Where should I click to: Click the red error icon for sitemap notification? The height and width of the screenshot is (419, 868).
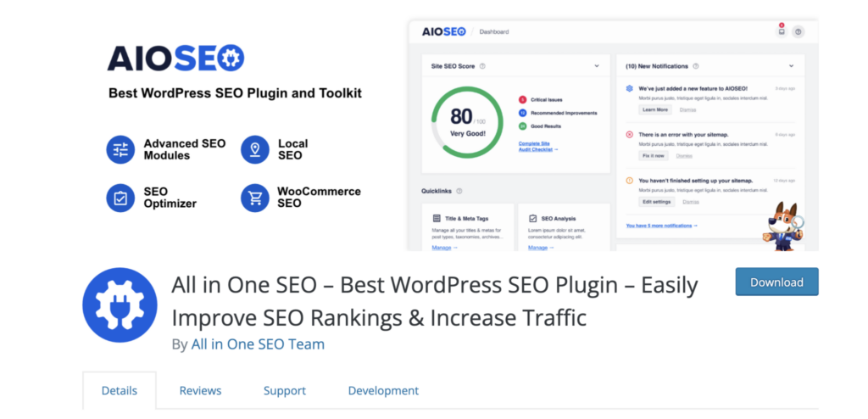[630, 134]
